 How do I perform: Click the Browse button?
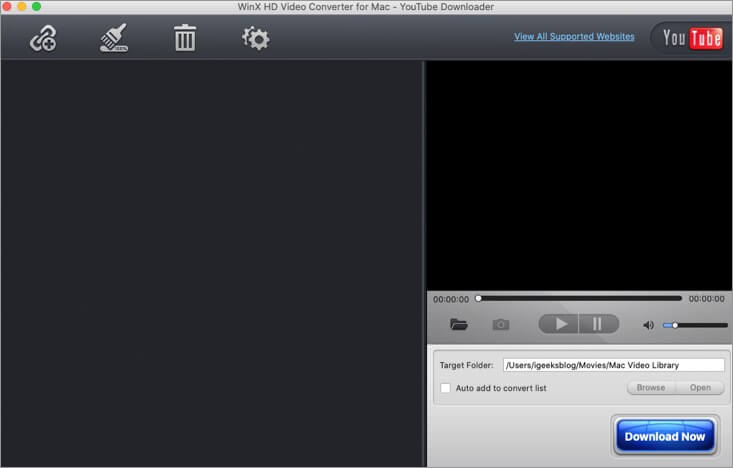coord(650,388)
